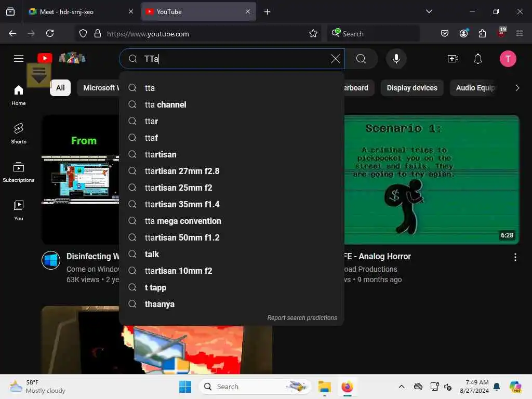Open the Firefox account icon

464,33
